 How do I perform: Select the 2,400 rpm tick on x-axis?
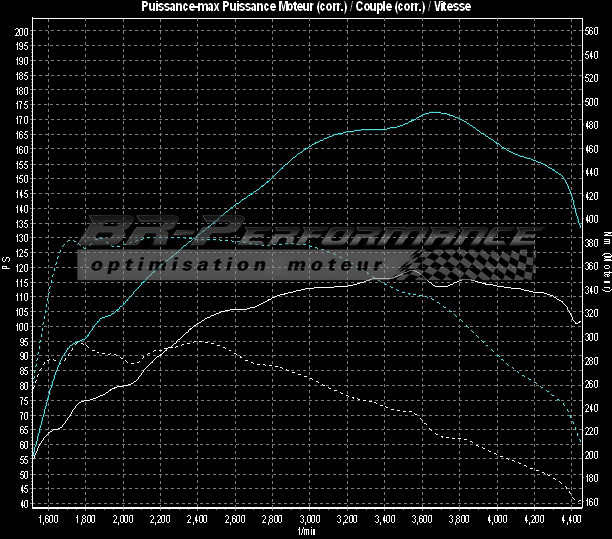click(197, 520)
